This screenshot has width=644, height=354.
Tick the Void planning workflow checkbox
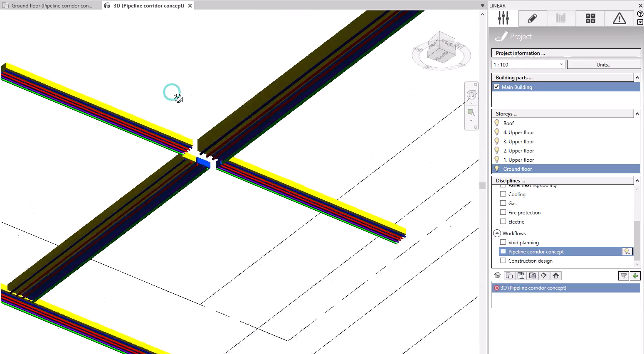pos(503,242)
